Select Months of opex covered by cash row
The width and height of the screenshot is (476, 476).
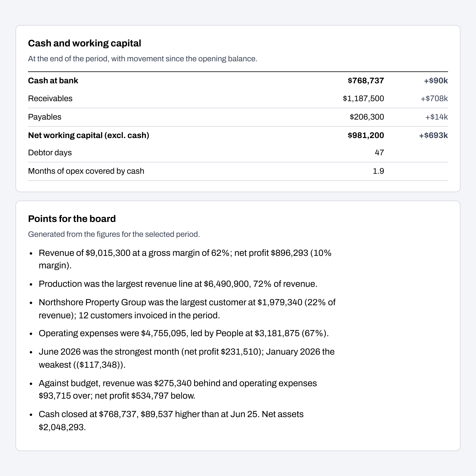238,171
